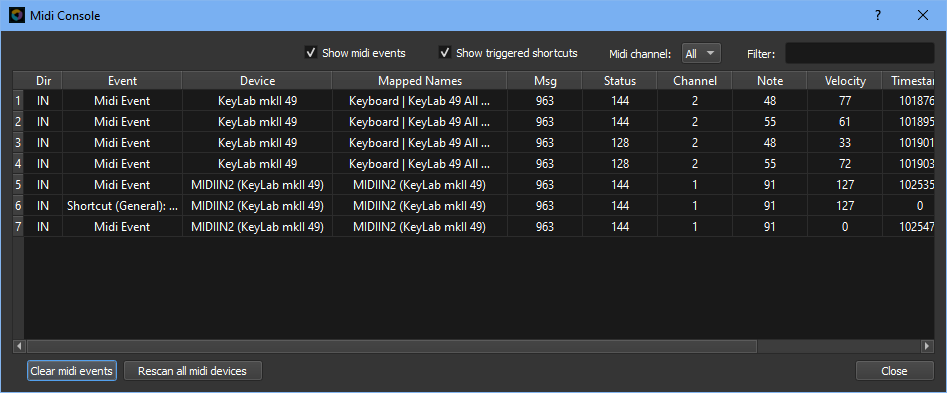Click Clear midi events button
The height and width of the screenshot is (393, 947).
pos(72,371)
